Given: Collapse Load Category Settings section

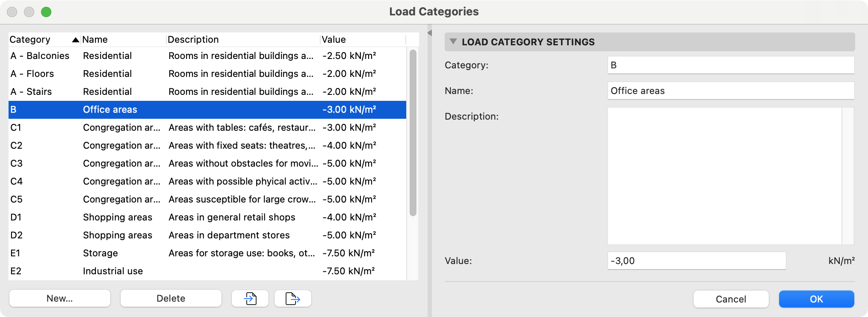Looking at the screenshot, I should click(x=453, y=41).
